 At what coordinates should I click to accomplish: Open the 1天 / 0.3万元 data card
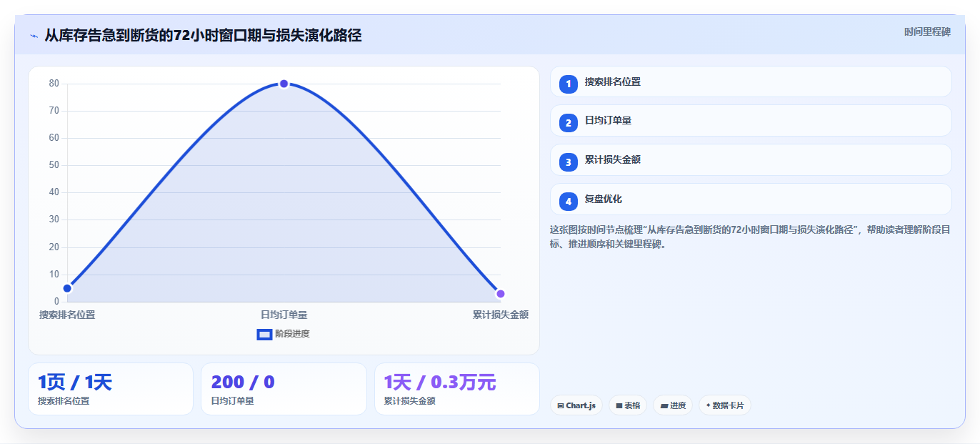457,389
